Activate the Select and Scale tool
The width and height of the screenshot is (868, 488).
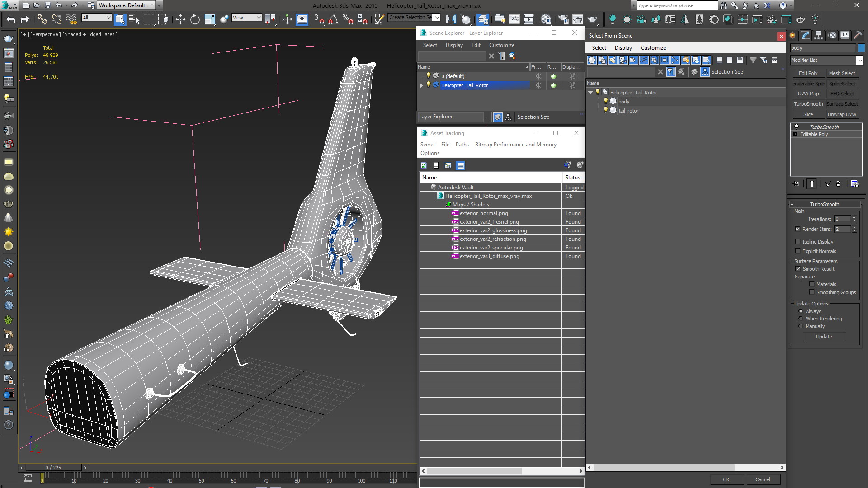(x=210, y=19)
